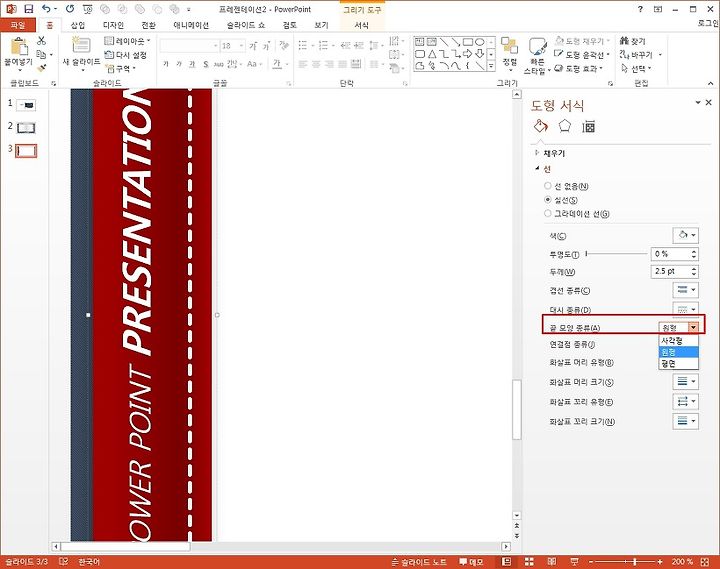Redo action in quick access toolbar
This screenshot has height=569, width=720.
click(x=69, y=9)
